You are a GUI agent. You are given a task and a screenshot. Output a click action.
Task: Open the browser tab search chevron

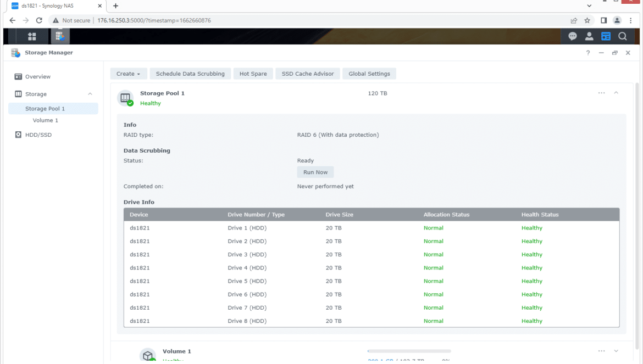pos(589,5)
